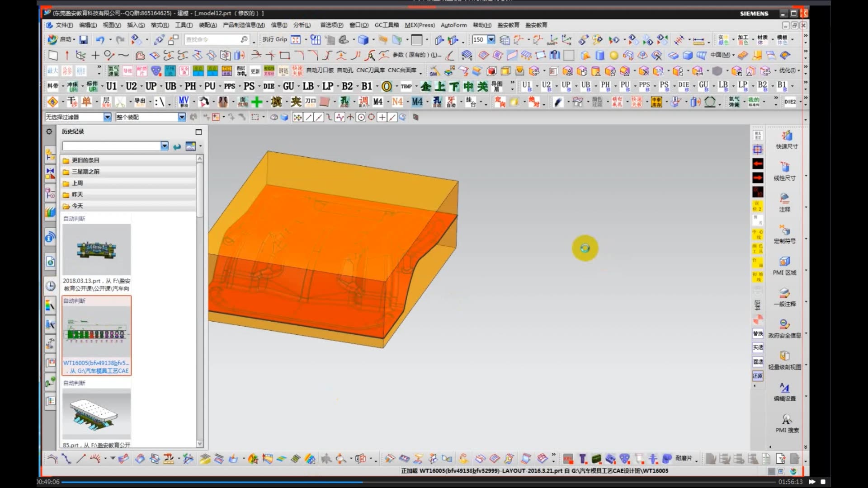Image resolution: width=868 pixels, height=488 pixels.
Task: Click the Save floppy disk icon
Action: coord(83,40)
